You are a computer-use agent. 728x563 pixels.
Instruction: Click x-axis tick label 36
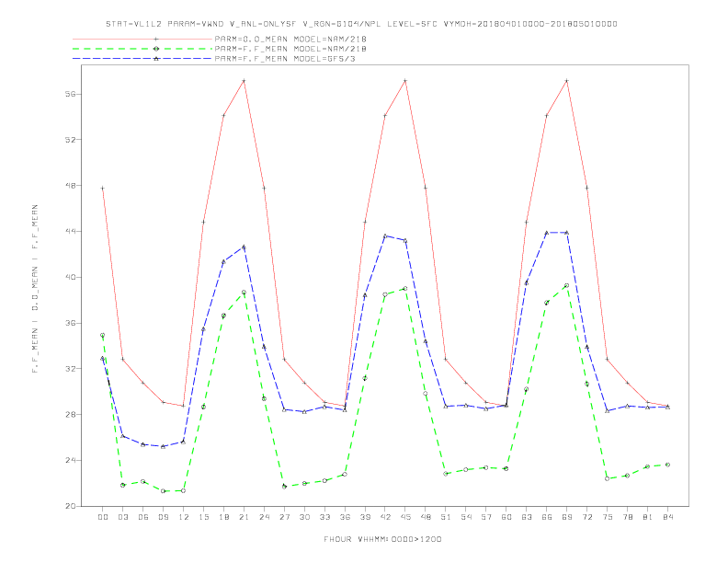(x=345, y=517)
